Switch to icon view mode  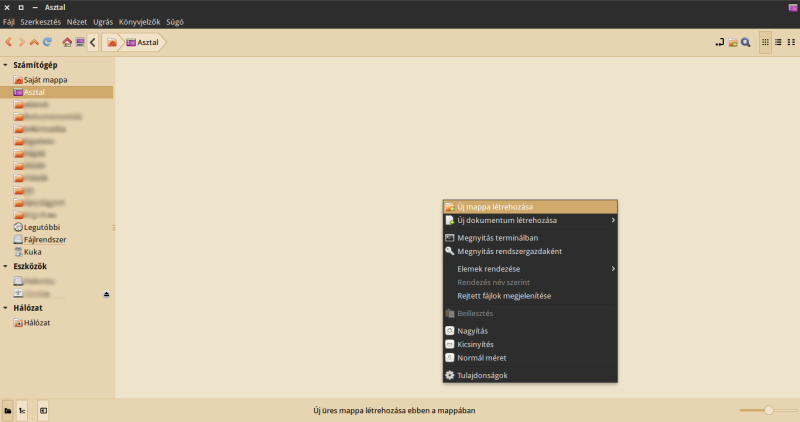point(765,42)
